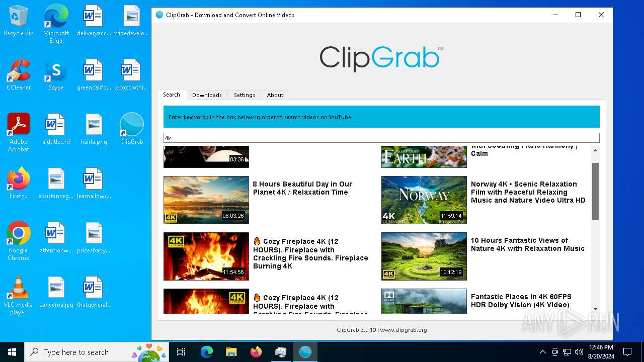644x362 pixels.
Task: Switch to the Search tab
Action: [x=172, y=95]
